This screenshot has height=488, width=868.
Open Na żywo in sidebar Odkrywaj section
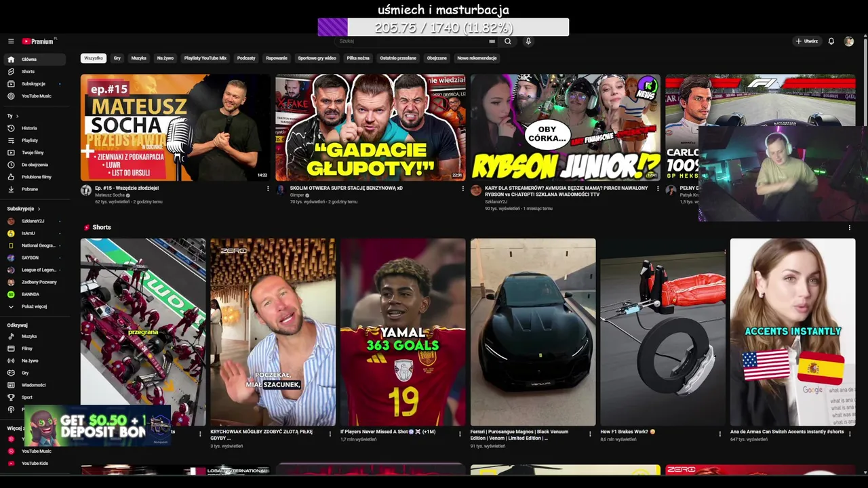coord(35,361)
